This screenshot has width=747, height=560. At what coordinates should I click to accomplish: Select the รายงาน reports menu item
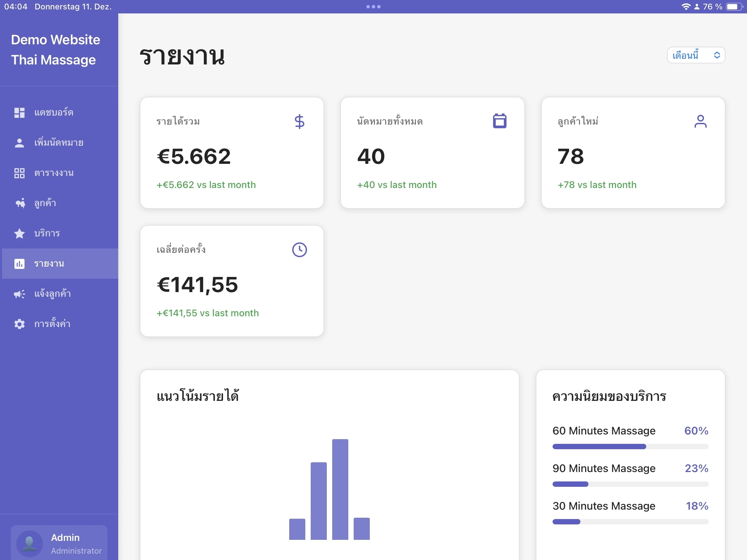point(49,264)
